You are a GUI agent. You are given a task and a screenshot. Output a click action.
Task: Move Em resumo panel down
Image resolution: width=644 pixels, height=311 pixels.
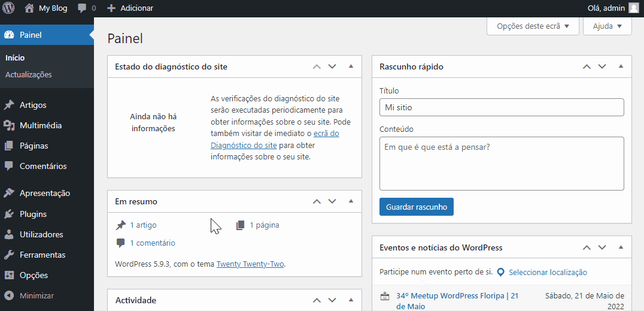click(x=332, y=201)
